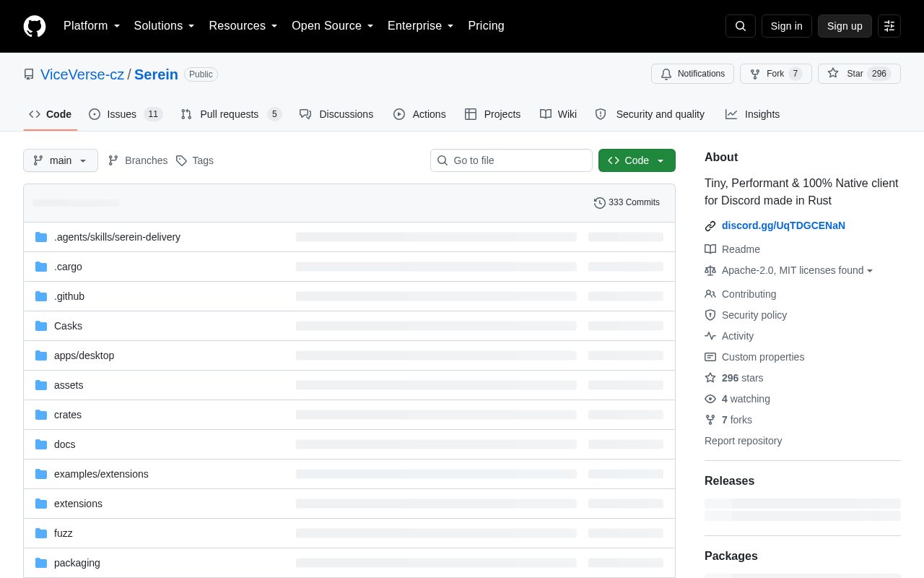924x578 pixels.
Task: Open the main branch selector dropdown
Action: [61, 160]
